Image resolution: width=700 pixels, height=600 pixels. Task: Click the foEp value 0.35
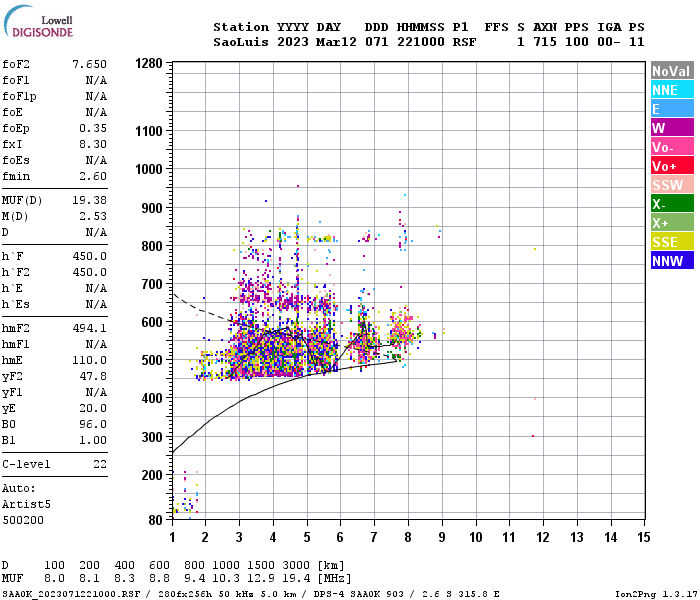(x=93, y=128)
